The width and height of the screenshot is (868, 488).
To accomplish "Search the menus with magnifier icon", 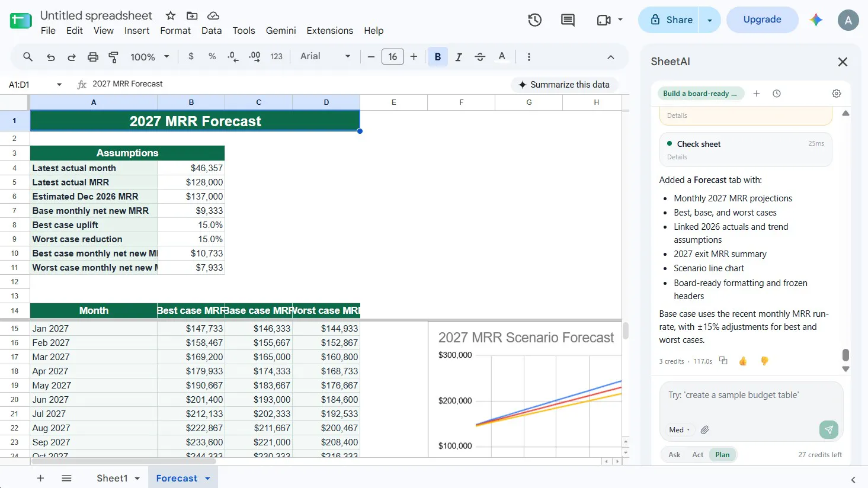I will click(28, 57).
